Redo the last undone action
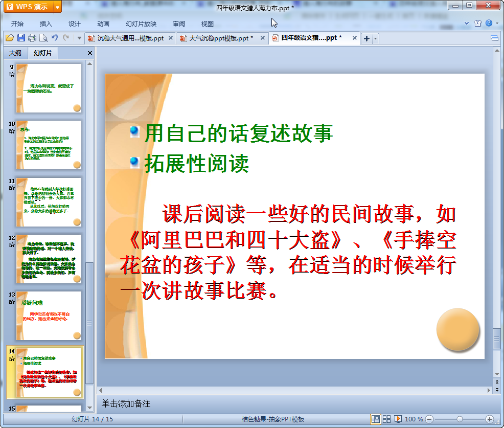504x428 pixels. click(x=66, y=38)
